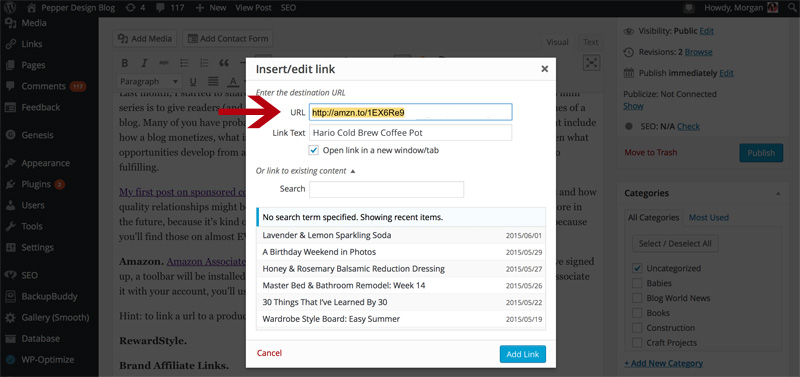Close the Insert/edit link dialog
Screen dimensions: 800x377
[544, 69]
